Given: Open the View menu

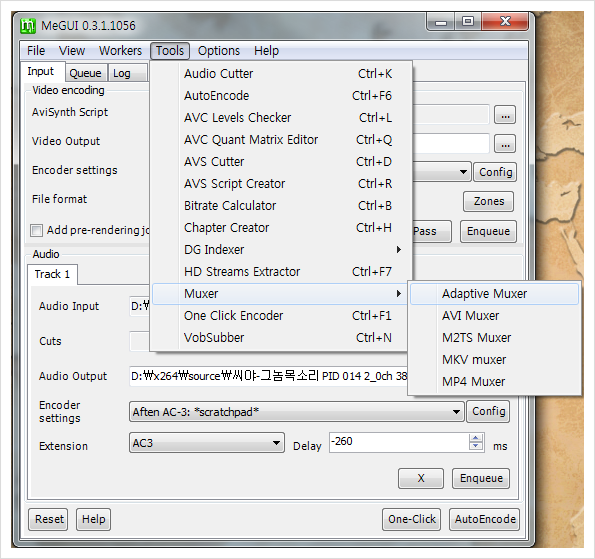Looking at the screenshot, I should (72, 50).
